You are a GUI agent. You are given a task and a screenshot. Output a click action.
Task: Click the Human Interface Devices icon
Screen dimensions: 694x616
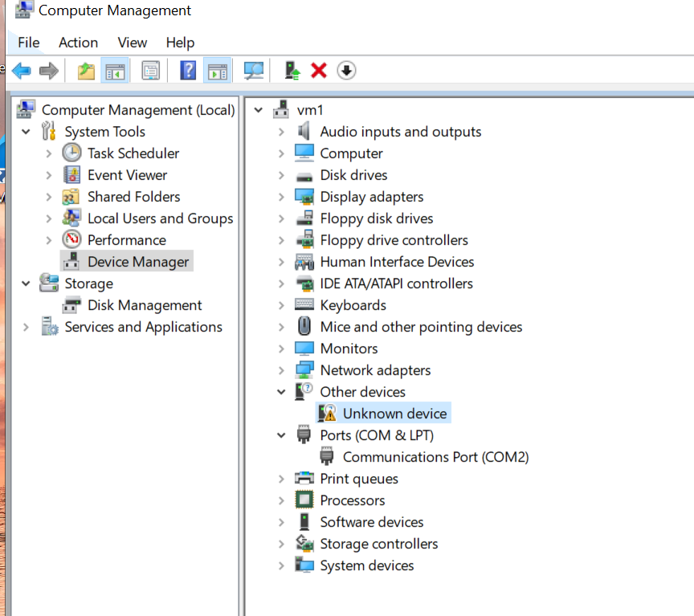pos(304,262)
